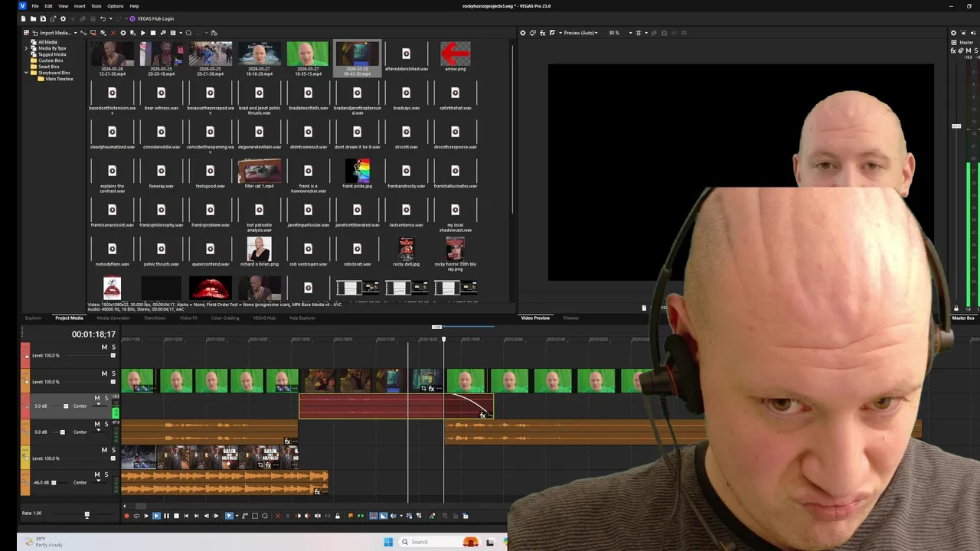980x551 pixels.
Task: Click the red Delete X in timeline toolbar
Action: tap(278, 516)
